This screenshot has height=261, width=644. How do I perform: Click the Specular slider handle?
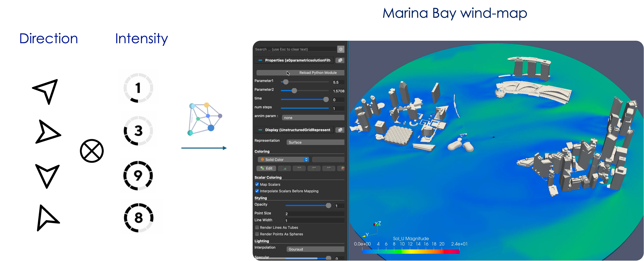(328, 258)
